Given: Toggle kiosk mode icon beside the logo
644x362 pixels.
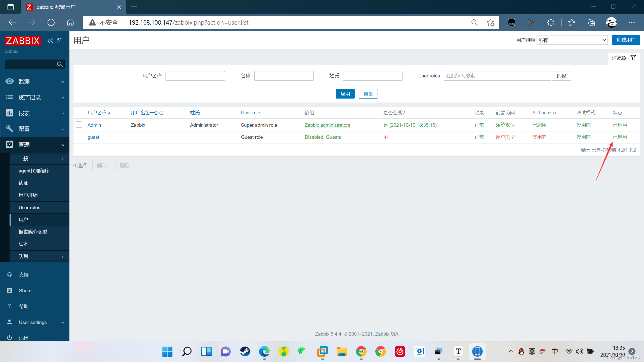Looking at the screenshot, I should click(x=60, y=41).
